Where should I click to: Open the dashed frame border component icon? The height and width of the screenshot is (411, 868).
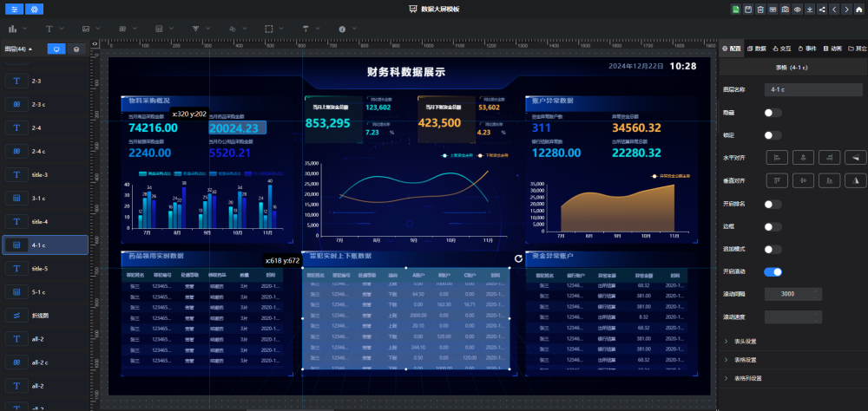269,29
